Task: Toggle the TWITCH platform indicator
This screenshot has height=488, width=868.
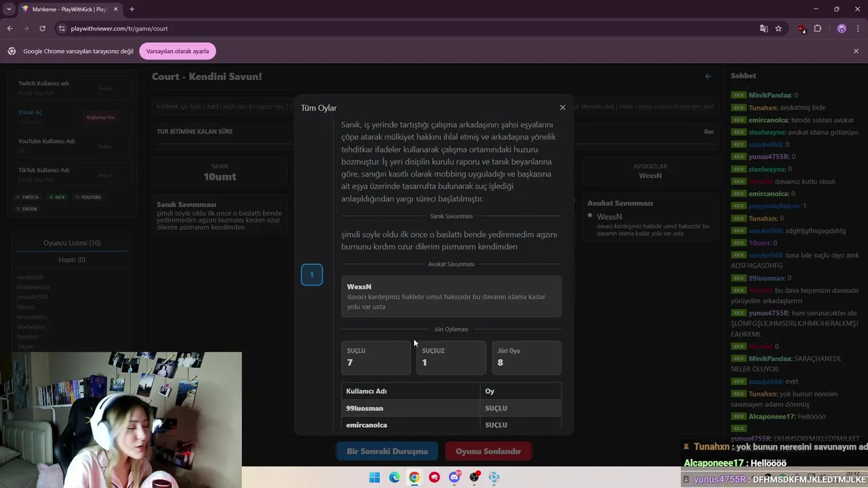Action: tap(28, 197)
